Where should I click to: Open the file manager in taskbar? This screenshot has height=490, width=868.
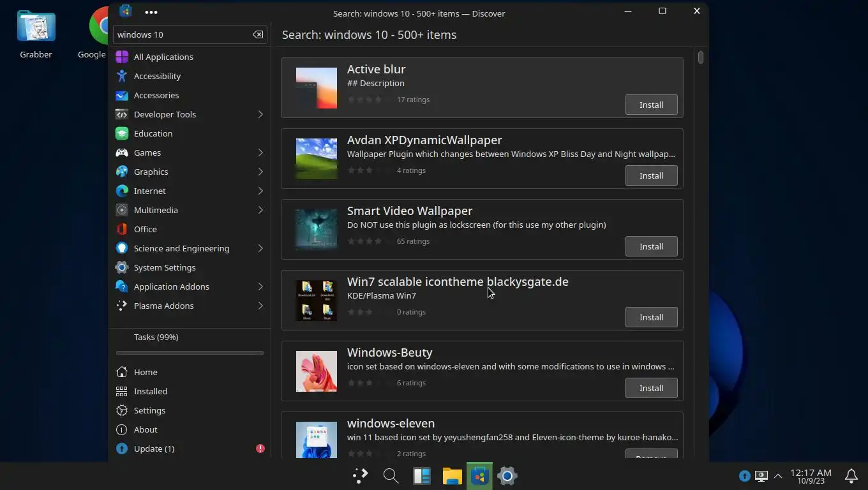(452, 475)
